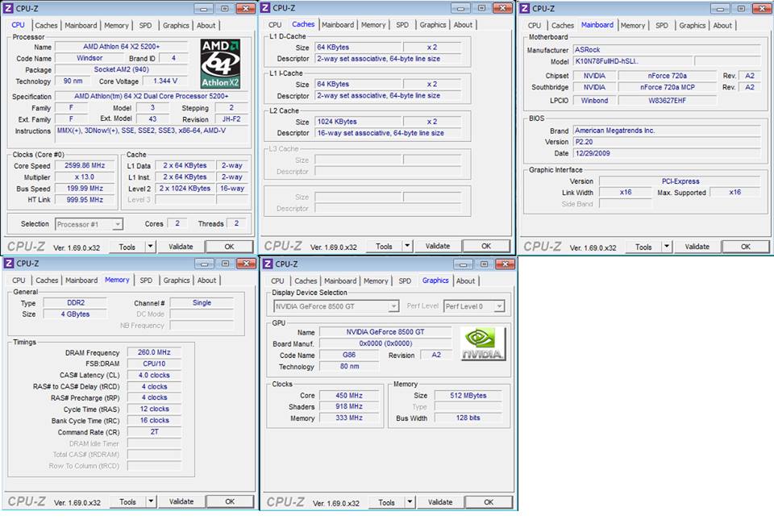Switch to About tab in the Graphics tab window
The height and width of the screenshot is (532, 774).
[465, 281]
